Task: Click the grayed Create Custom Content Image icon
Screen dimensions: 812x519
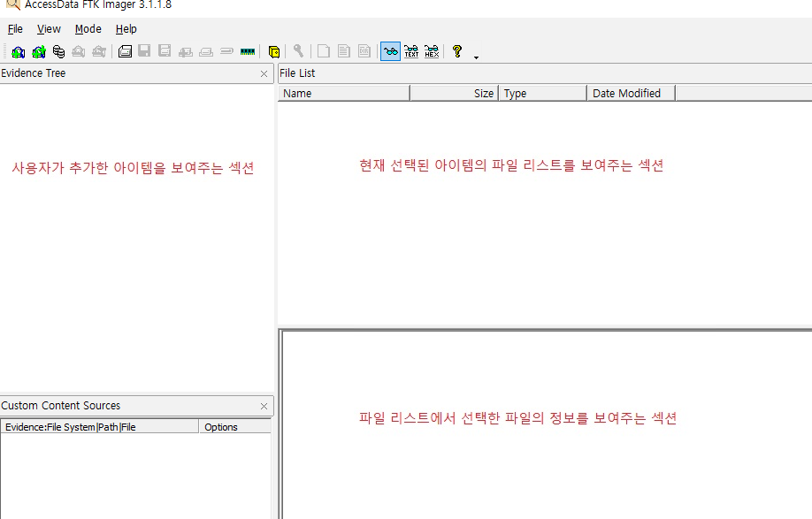Action: coord(206,52)
